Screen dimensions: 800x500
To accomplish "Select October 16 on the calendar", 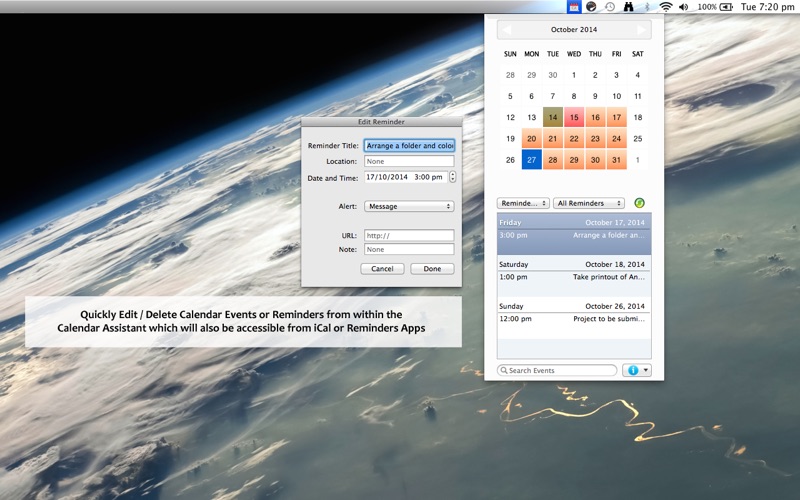I will [x=595, y=117].
